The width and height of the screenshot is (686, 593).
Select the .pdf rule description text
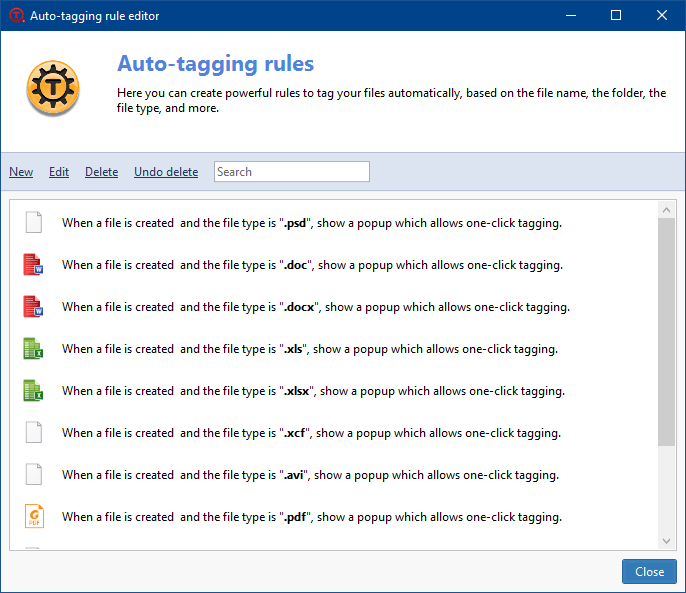[x=311, y=517]
